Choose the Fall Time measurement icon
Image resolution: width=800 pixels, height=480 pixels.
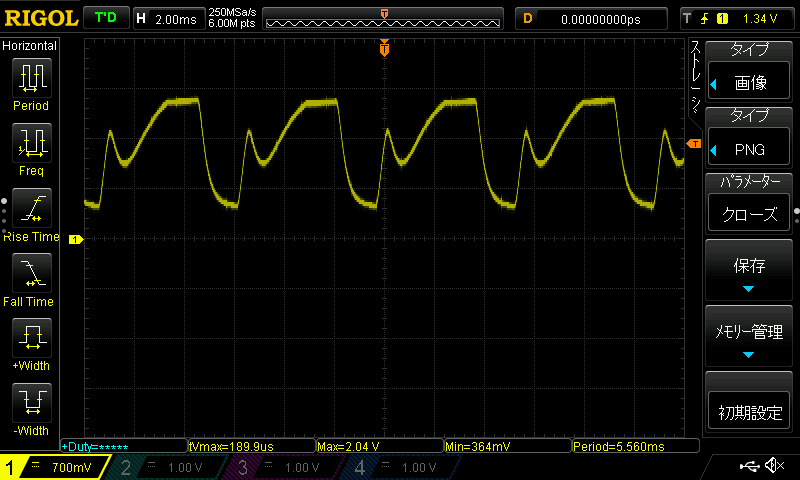(x=30, y=273)
